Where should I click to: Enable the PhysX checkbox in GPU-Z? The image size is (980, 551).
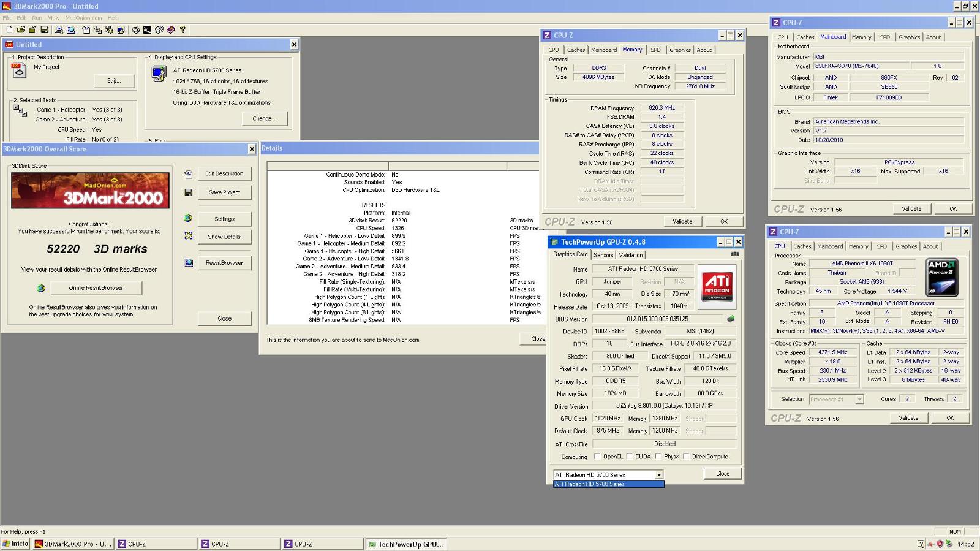[x=658, y=457]
